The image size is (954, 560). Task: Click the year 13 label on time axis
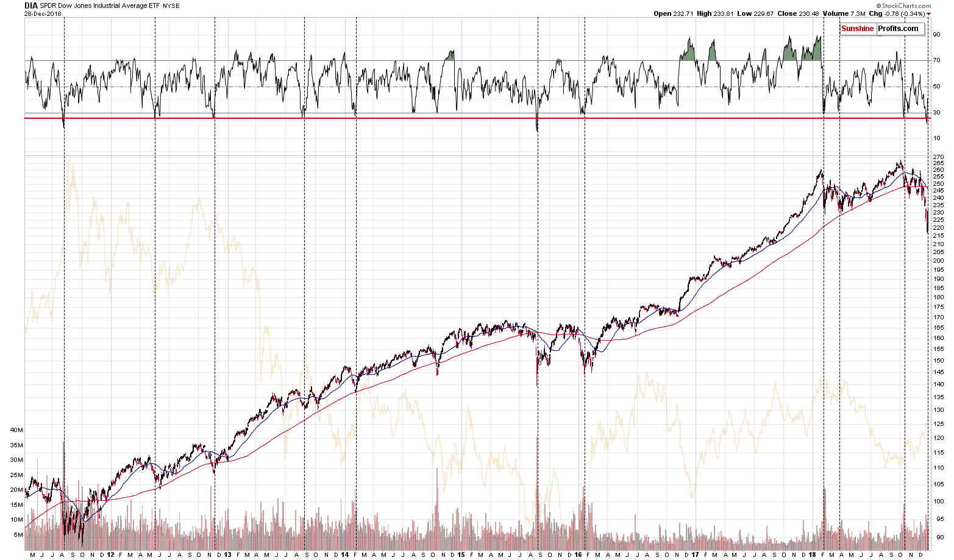click(227, 555)
